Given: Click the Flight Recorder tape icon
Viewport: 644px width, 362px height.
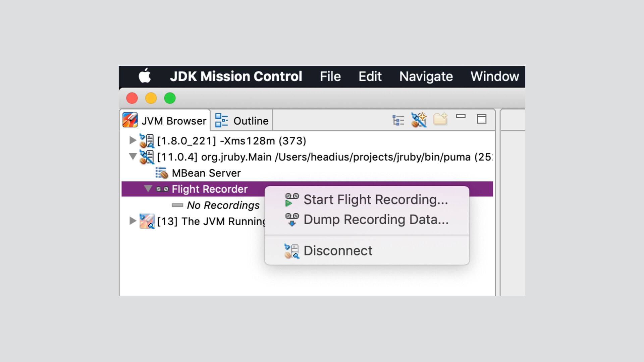Looking at the screenshot, I should tap(162, 189).
